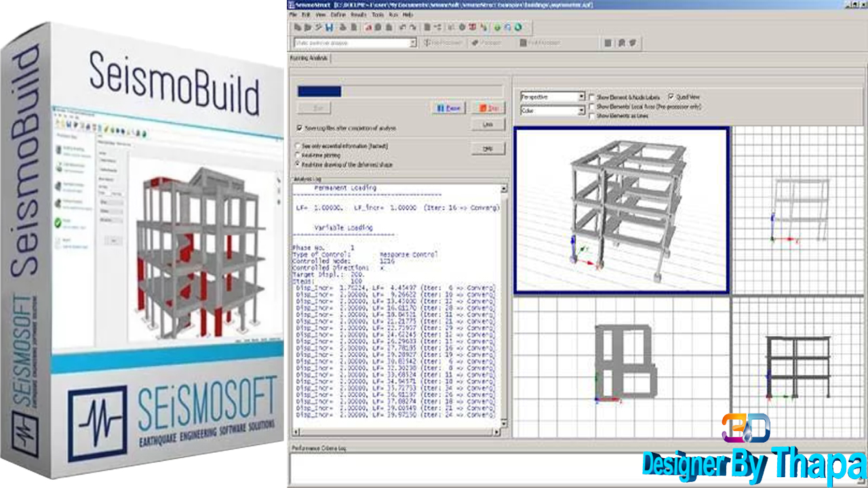
Task: Click the 'Permanent Loading' log line
Action: (346, 188)
